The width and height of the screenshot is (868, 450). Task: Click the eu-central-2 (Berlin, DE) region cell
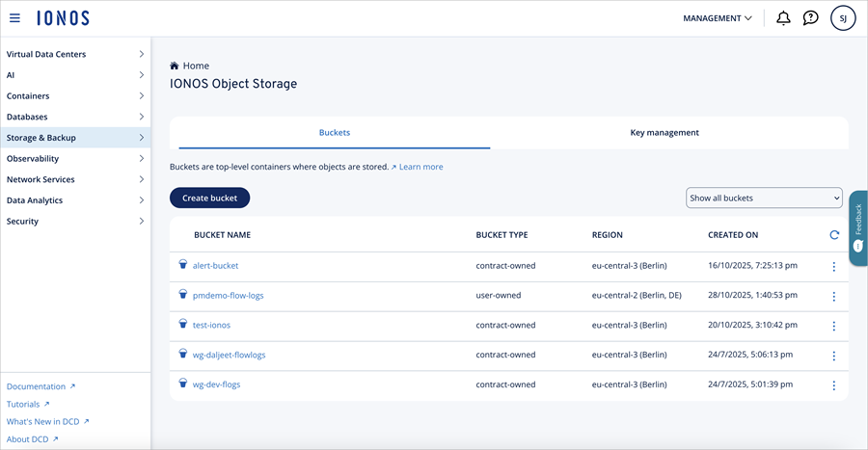637,295
